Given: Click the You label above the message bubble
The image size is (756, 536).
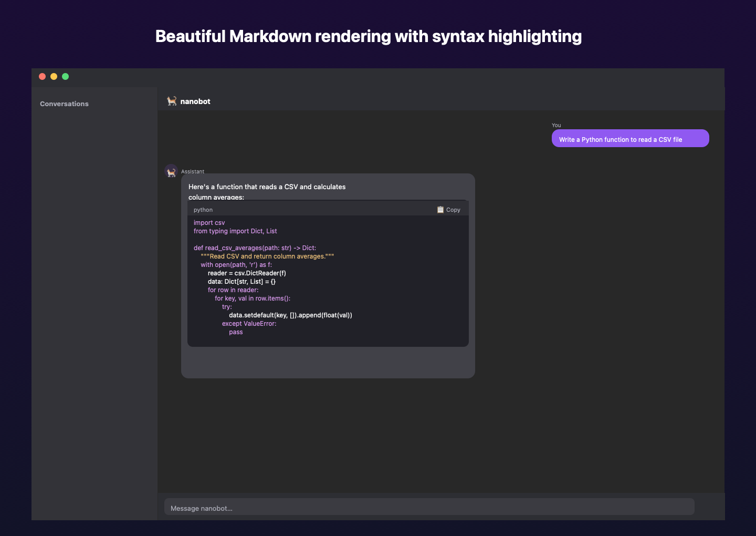Looking at the screenshot, I should pyautogui.click(x=556, y=125).
